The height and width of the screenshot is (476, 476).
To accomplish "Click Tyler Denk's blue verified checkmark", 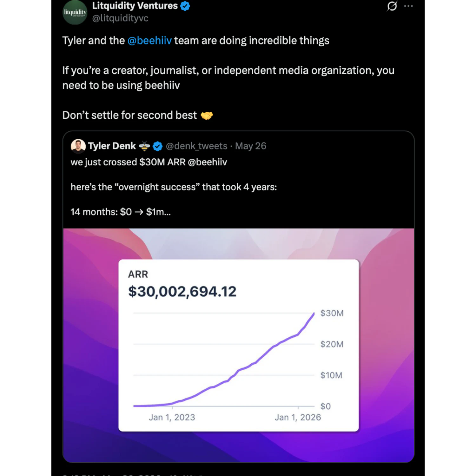I will coord(158,146).
